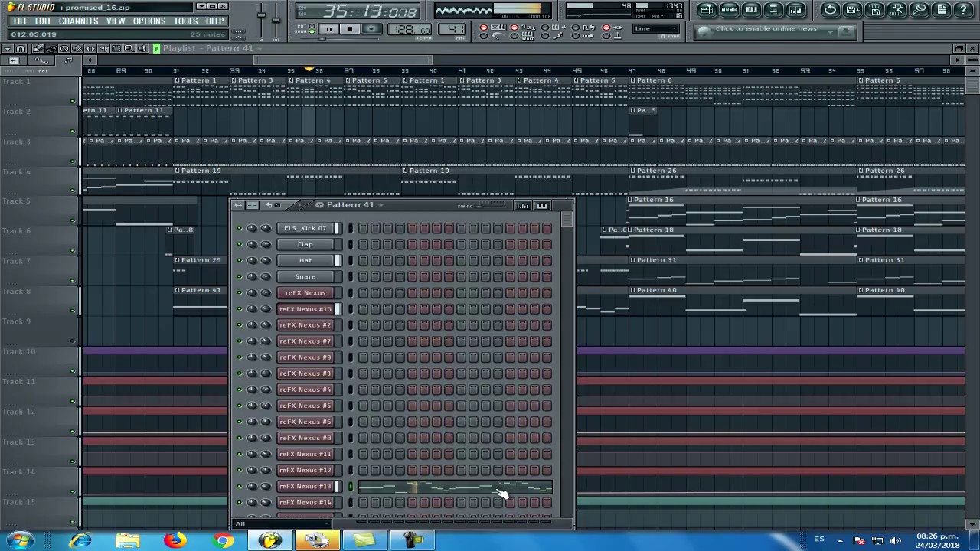Click the volume speaker tray icon
Image resolution: width=980 pixels, height=551 pixels.
(897, 540)
